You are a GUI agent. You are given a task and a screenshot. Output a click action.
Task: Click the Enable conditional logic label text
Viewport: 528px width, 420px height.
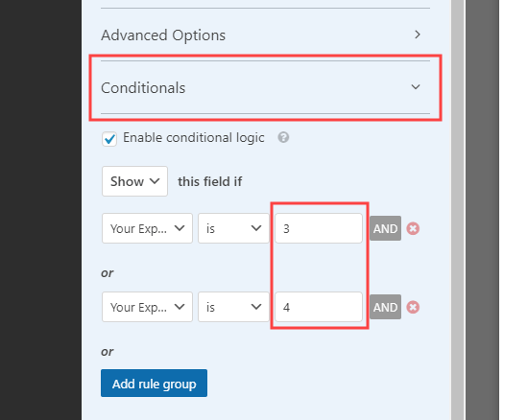pos(194,138)
